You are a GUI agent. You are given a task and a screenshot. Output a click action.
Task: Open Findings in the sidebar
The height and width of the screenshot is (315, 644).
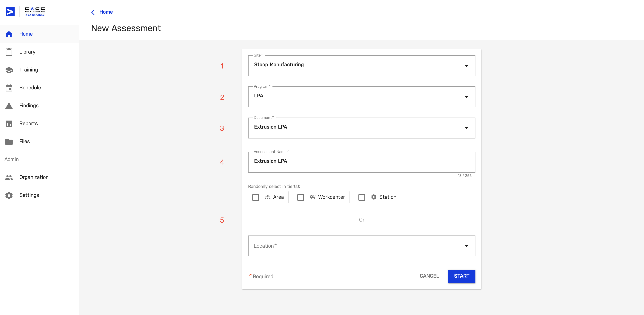pos(39,106)
